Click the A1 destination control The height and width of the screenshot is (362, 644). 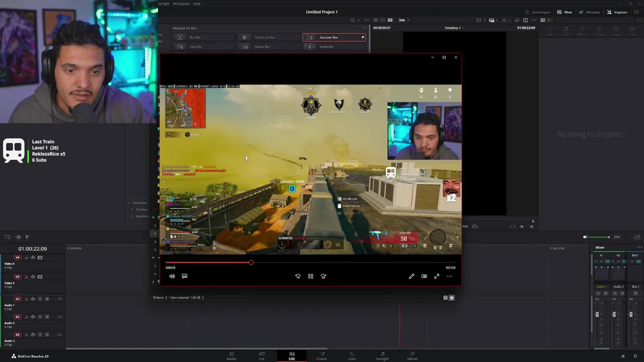18,299
